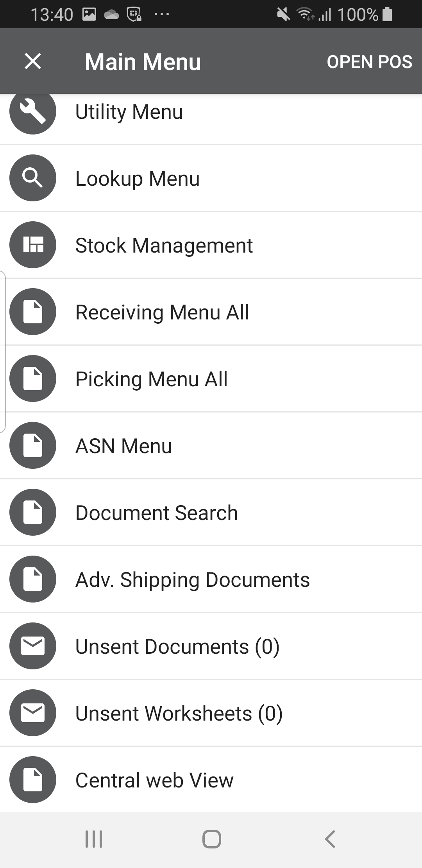This screenshot has width=422, height=868.
Task: Tap the Android home navigation button
Action: pyautogui.click(x=211, y=839)
